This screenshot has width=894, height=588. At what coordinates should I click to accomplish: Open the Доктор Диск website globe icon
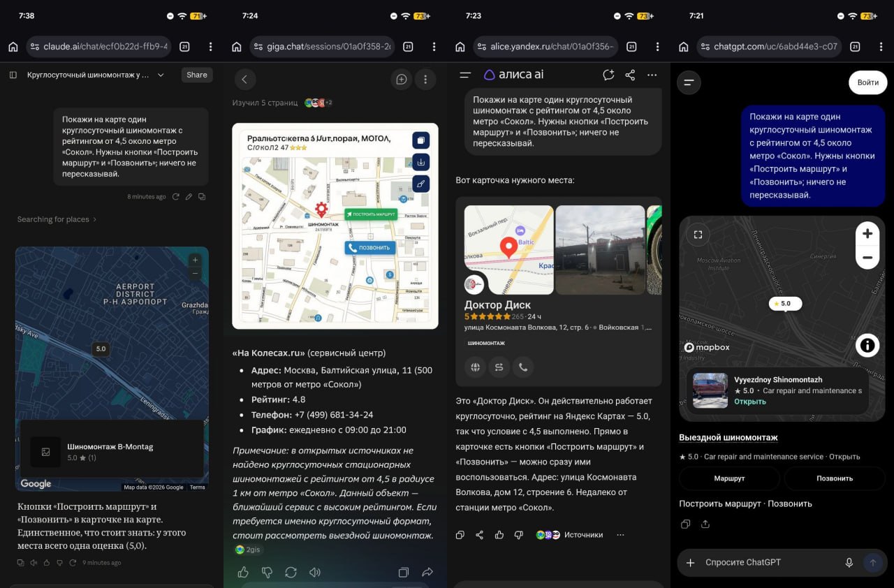click(476, 367)
